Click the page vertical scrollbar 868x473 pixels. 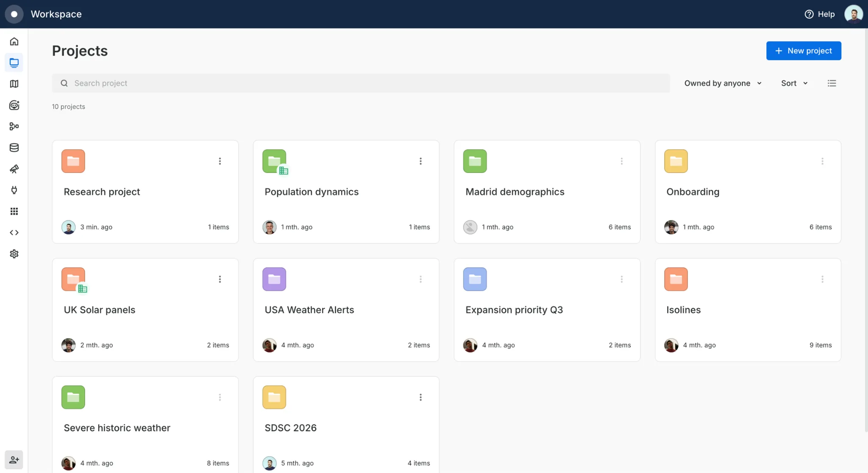point(866,231)
